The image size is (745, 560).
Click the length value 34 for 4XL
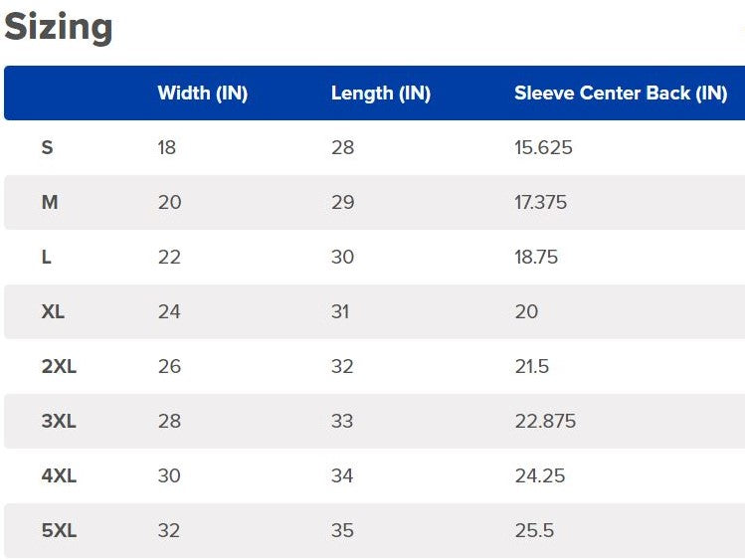click(342, 476)
